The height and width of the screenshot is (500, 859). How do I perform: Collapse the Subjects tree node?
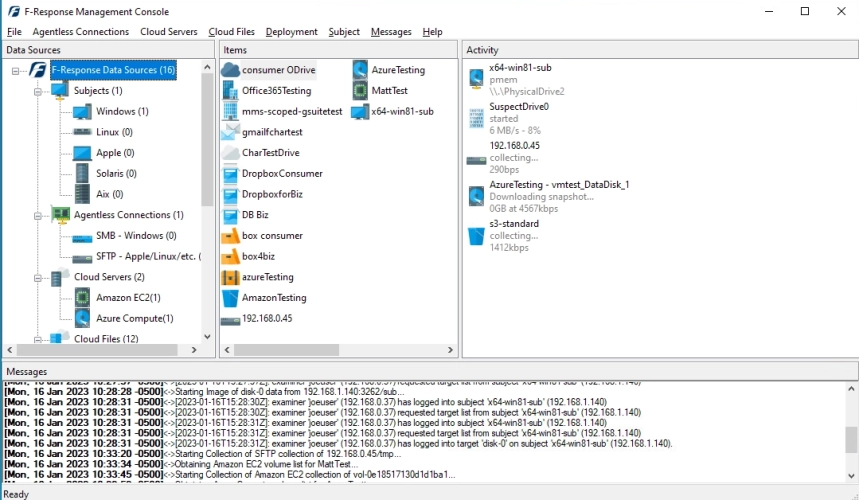click(38, 91)
